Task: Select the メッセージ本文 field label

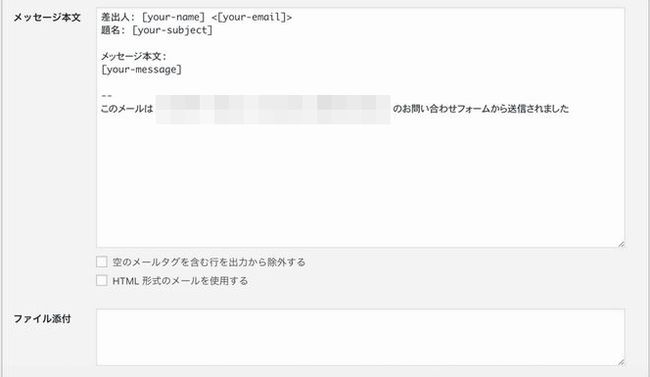Action: [x=47, y=17]
